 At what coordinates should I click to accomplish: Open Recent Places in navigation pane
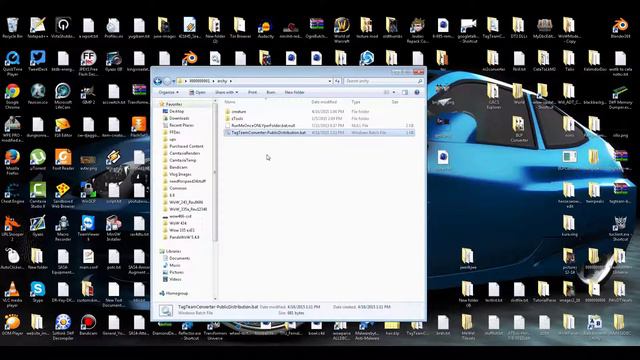181,125
